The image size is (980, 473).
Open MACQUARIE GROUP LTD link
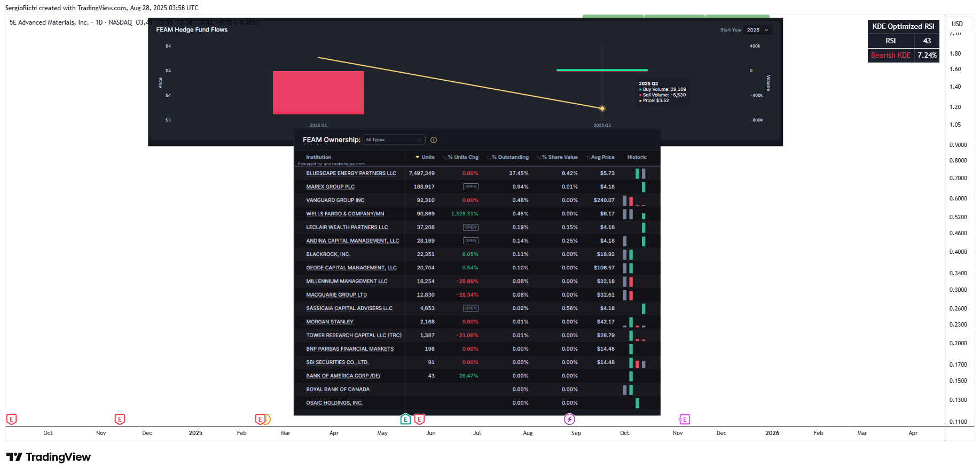pos(336,295)
